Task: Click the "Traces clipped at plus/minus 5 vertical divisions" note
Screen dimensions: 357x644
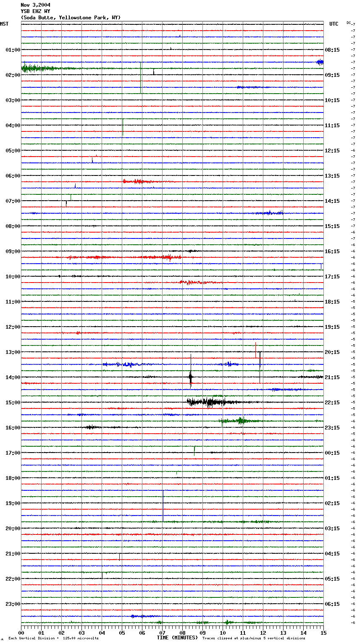Action: pyautogui.click(x=254, y=638)
